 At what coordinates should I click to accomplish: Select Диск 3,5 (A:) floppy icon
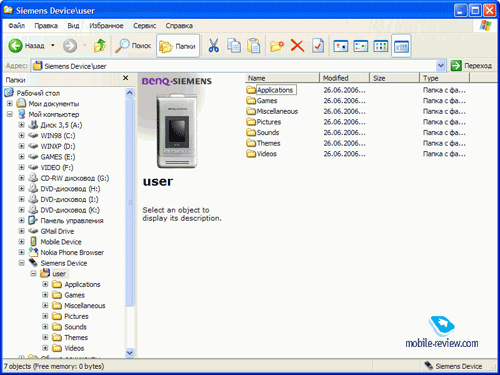pyautogui.click(x=33, y=125)
